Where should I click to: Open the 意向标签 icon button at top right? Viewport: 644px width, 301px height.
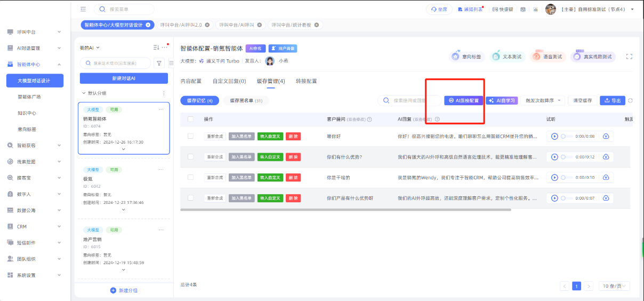466,57
